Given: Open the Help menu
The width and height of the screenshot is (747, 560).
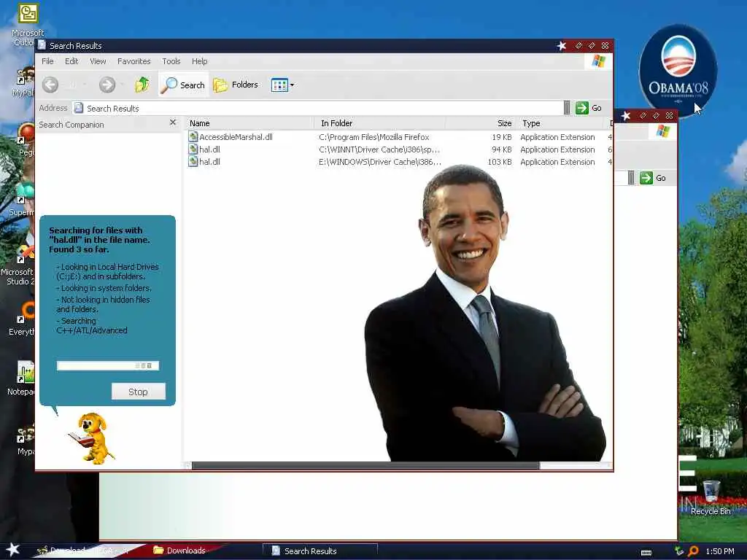Looking at the screenshot, I should 200,61.
